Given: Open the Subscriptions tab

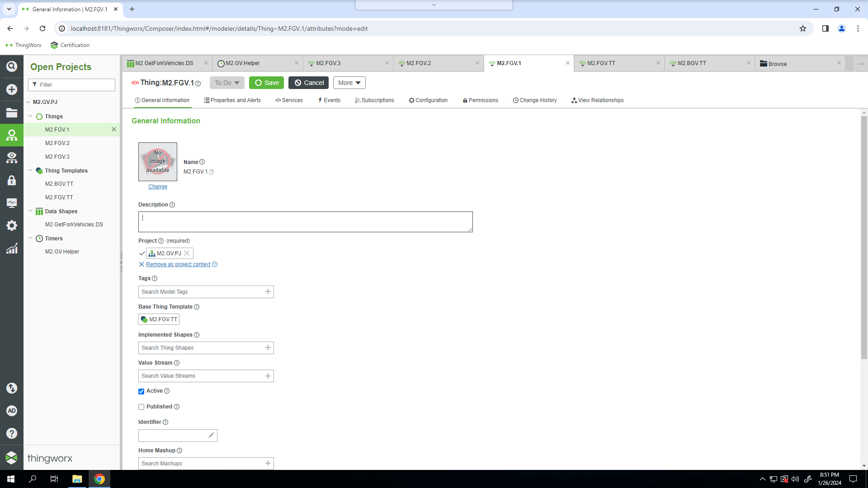Looking at the screenshot, I should 374,100.
